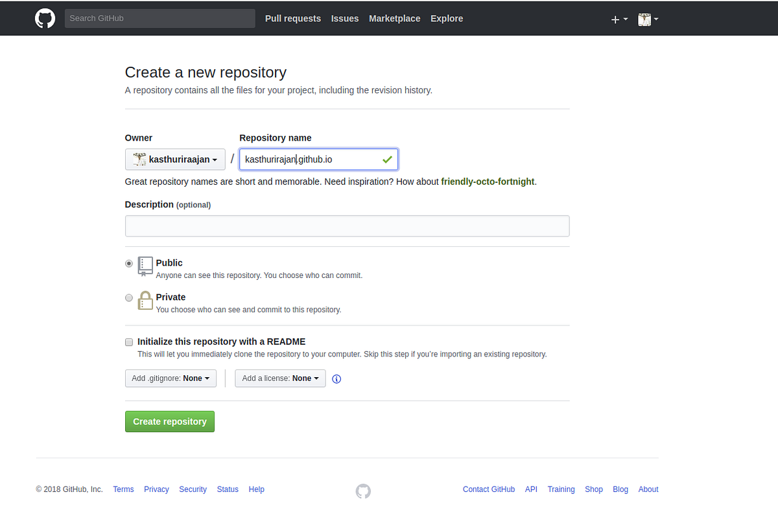Open the new item plus icon menu
The width and height of the screenshot is (778, 532).
(x=615, y=19)
